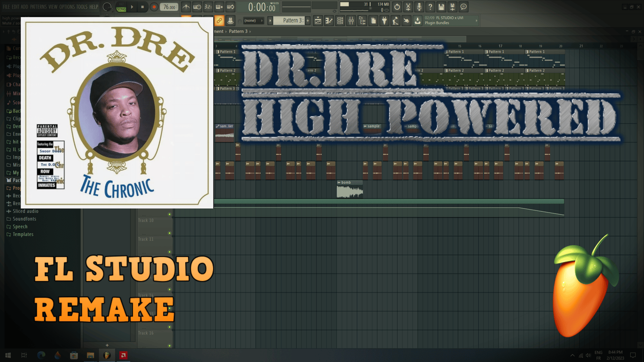Open the Piano roll view icon
The height and width of the screenshot is (362, 644).
[329, 21]
